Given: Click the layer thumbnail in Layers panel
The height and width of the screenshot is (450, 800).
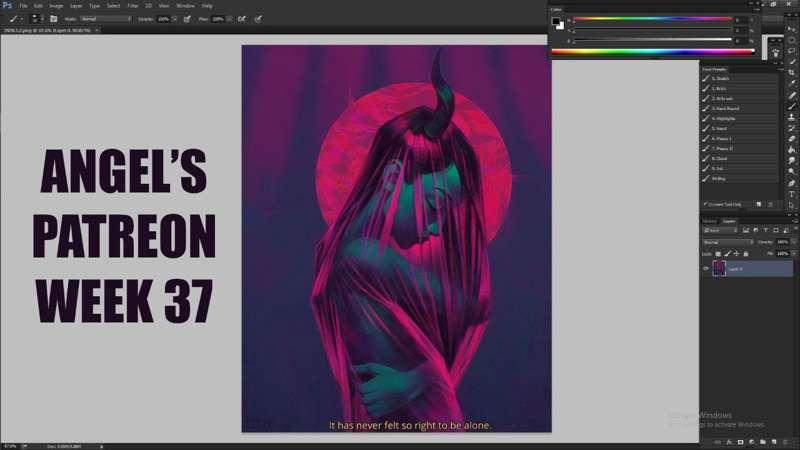Looking at the screenshot, I should click(719, 268).
